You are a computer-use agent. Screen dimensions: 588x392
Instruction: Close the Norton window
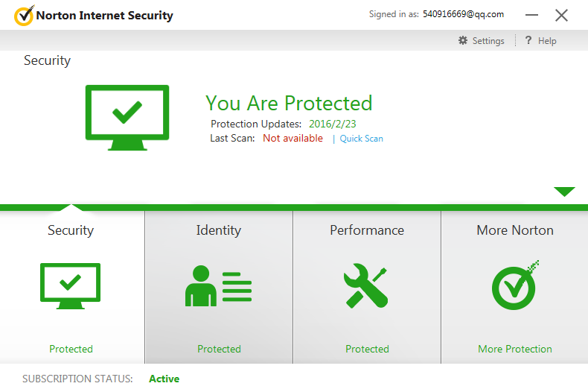pyautogui.click(x=561, y=16)
